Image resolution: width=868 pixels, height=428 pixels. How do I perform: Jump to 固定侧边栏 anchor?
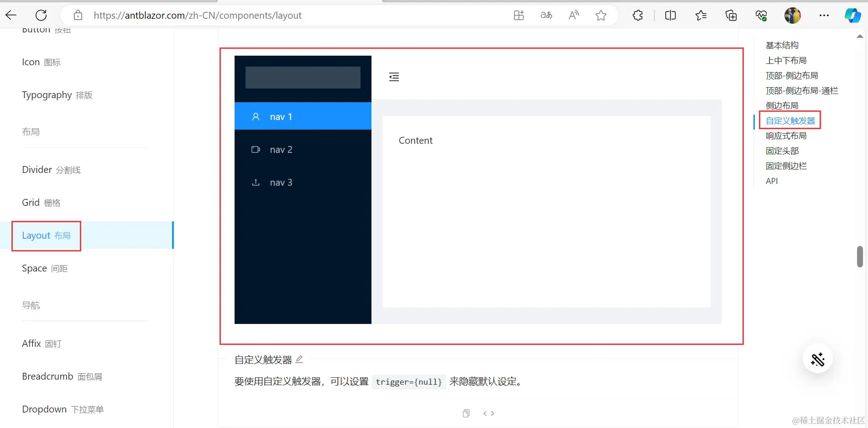786,166
